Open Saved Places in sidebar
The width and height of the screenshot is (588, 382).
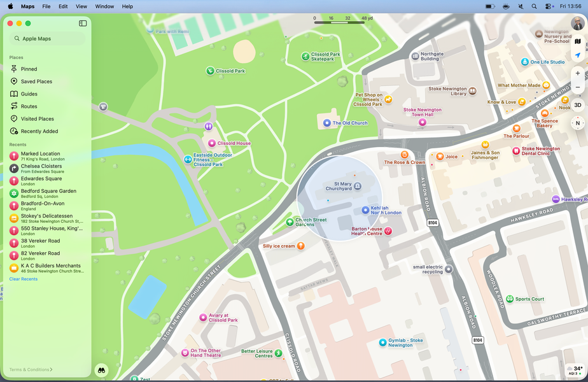click(47, 81)
